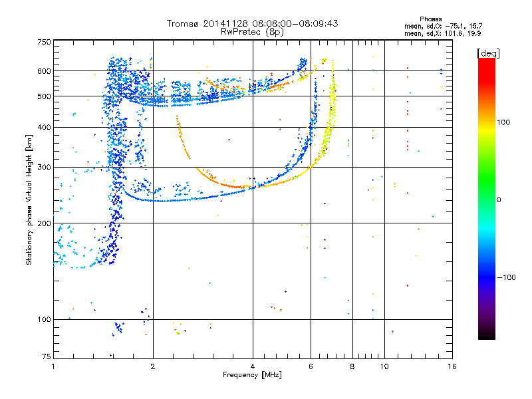Viewport: 532px width, 399px height.
Task: Click the x-axis tick label '10'
Action: coord(384,366)
